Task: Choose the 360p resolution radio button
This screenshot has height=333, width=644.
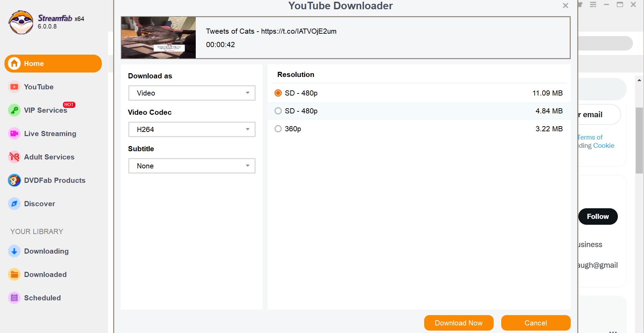Action: tap(278, 129)
